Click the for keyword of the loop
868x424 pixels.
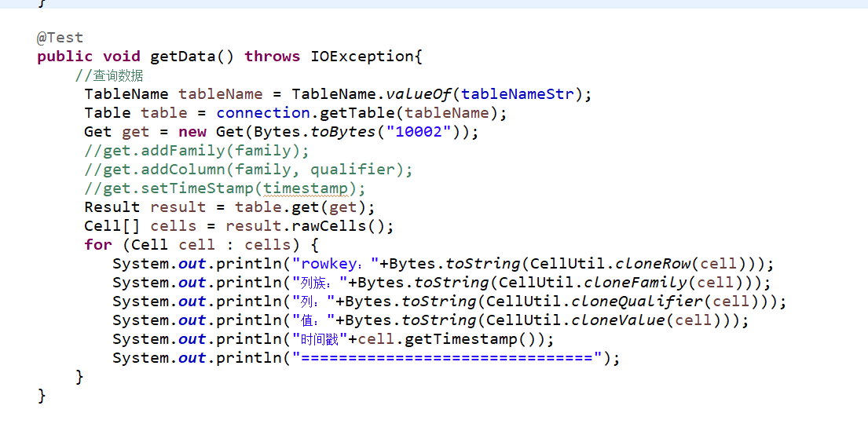98,245
